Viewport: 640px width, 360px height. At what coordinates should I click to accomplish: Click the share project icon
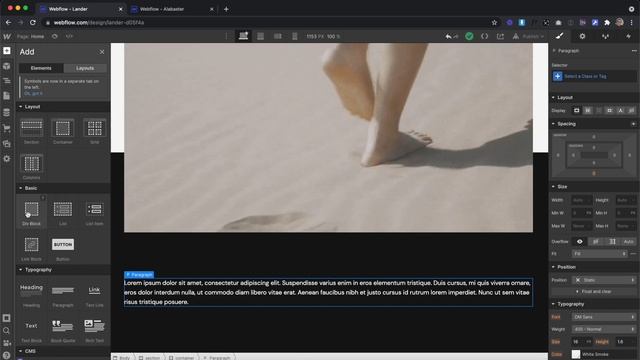point(500,36)
